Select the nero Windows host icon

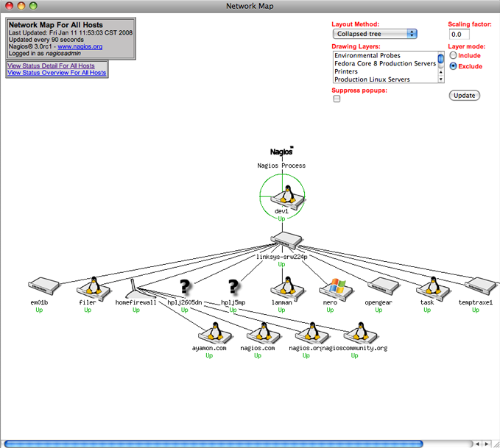pos(336,288)
